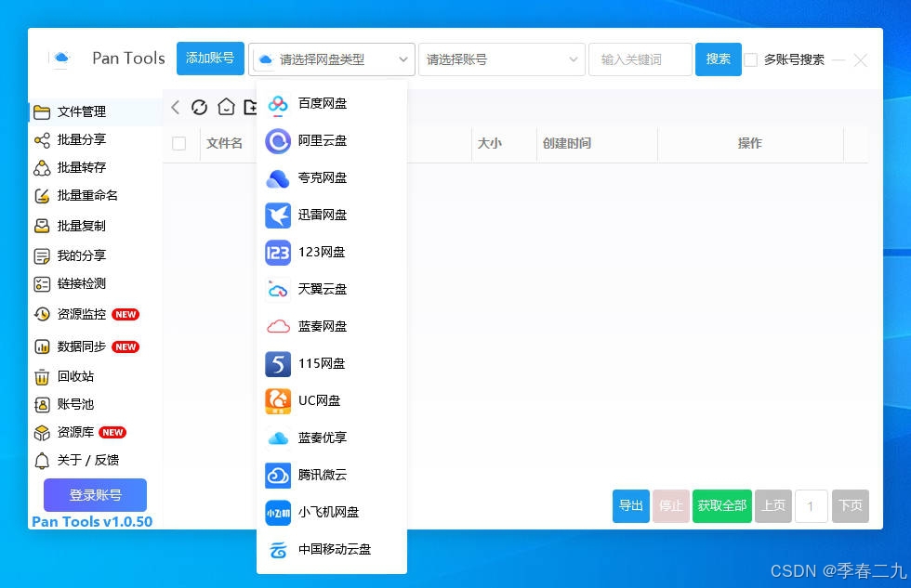Click the 批量重命名 edit icon
This screenshot has width=911, height=588.
42,196
